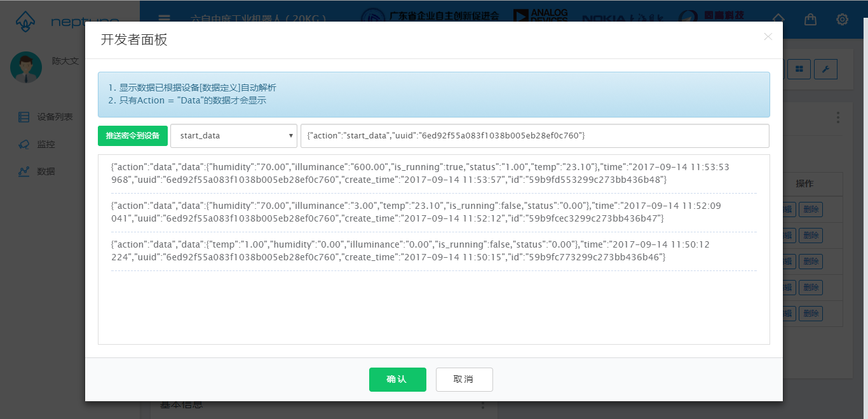Screen dimensions: 868x419
Task: Click the wrench developer tool icon
Action: coord(825,69)
